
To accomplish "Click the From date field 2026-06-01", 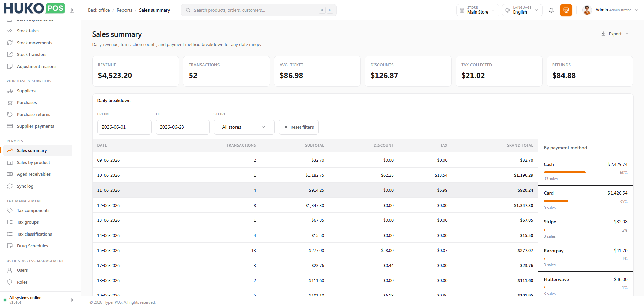I will point(124,127).
